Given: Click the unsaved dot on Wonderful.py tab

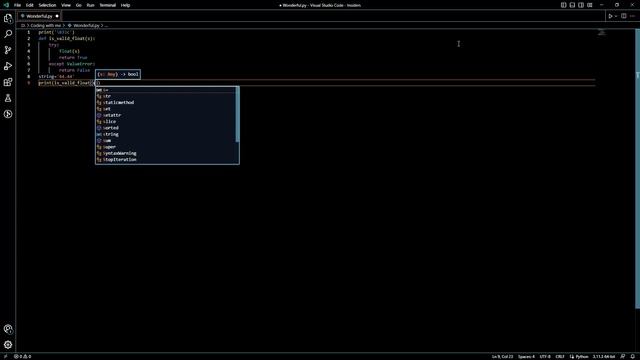Looking at the screenshot, I should pyautogui.click(x=57, y=16).
